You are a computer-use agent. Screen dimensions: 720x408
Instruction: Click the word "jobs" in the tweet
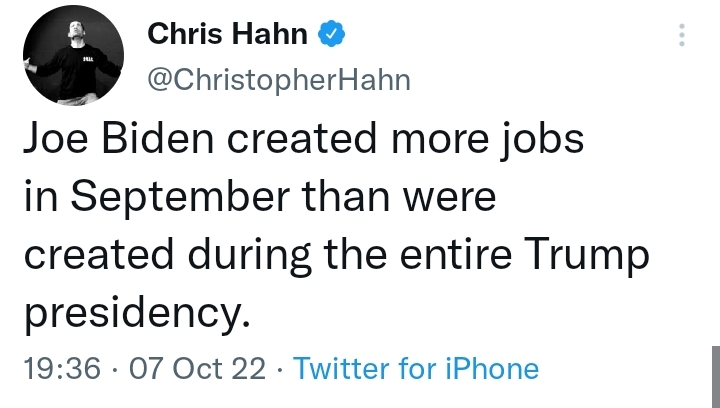[x=543, y=140]
